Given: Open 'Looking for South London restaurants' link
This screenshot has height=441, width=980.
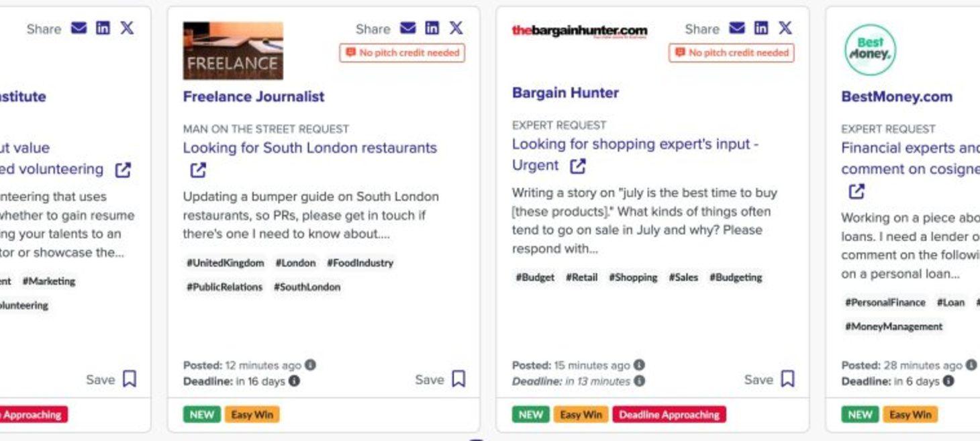Looking at the screenshot, I should point(309,148).
